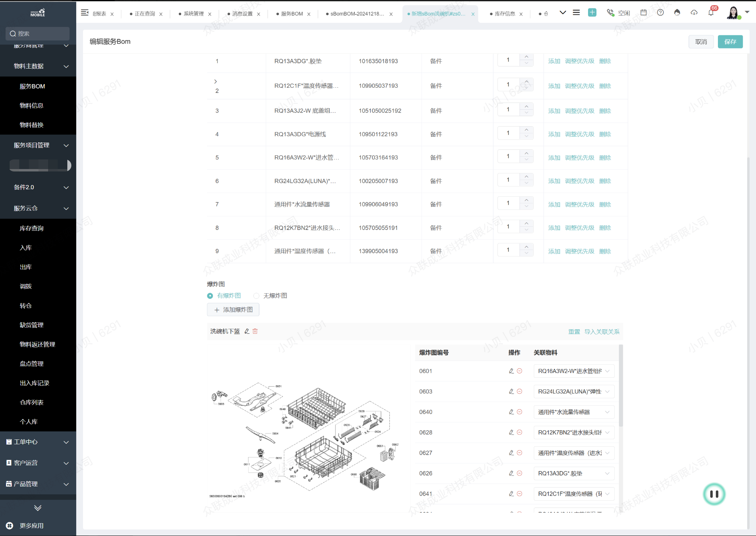Click the 重置 link
The image size is (756, 536).
(x=574, y=332)
